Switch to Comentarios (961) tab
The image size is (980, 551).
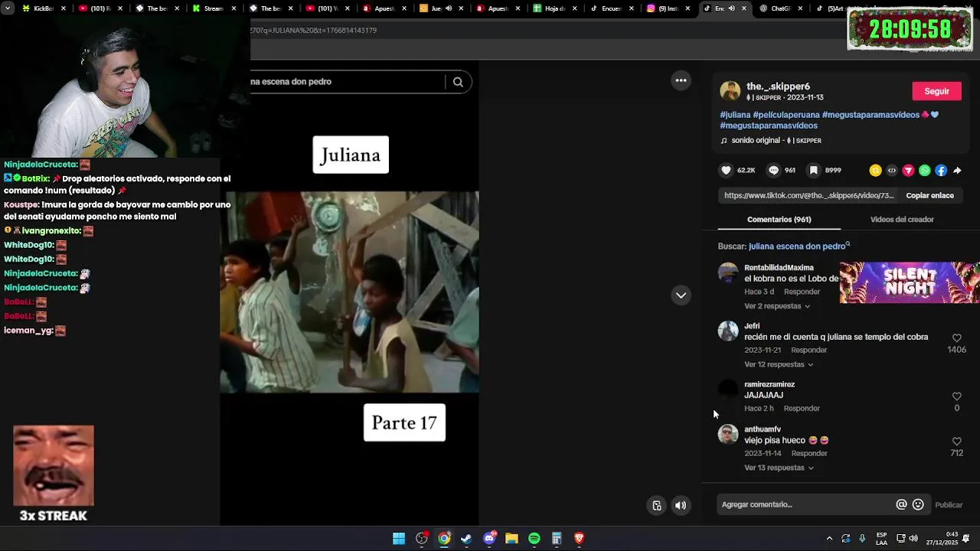(779, 220)
